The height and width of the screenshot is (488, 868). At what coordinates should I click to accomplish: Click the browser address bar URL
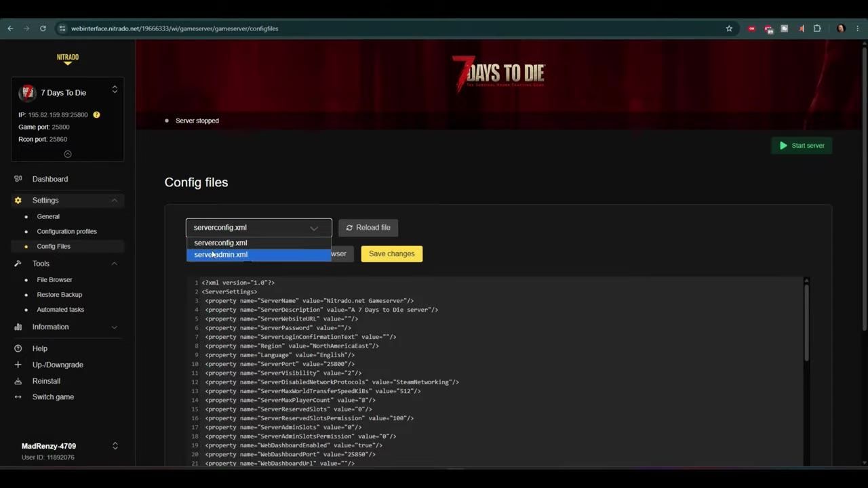pyautogui.click(x=175, y=28)
